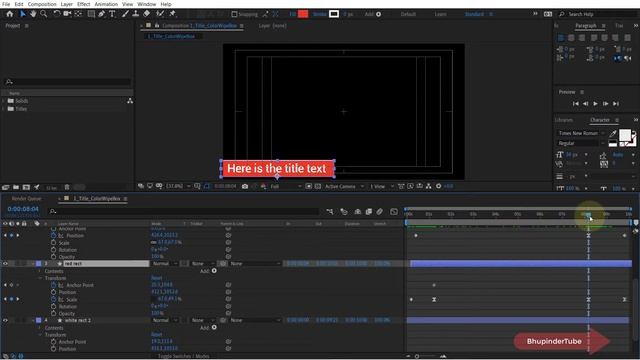640x360 pixels.
Task: Open composition flowchart icon in Project panel
Action: click(x=130, y=101)
